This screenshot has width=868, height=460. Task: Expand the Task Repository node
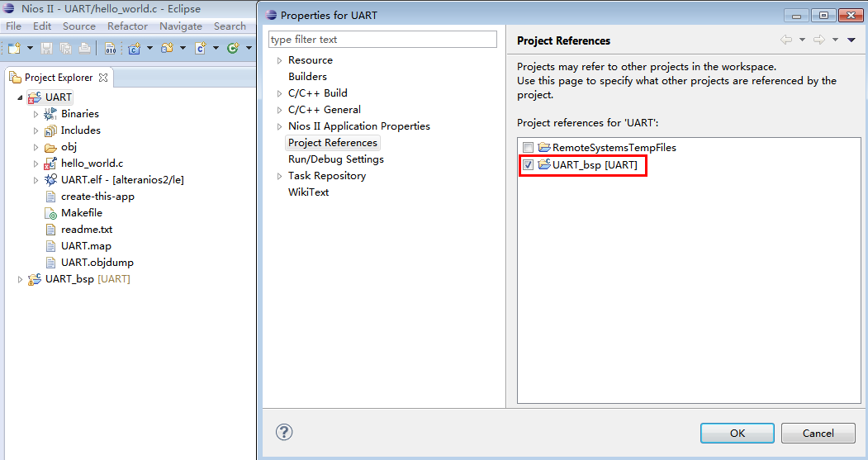[279, 176]
